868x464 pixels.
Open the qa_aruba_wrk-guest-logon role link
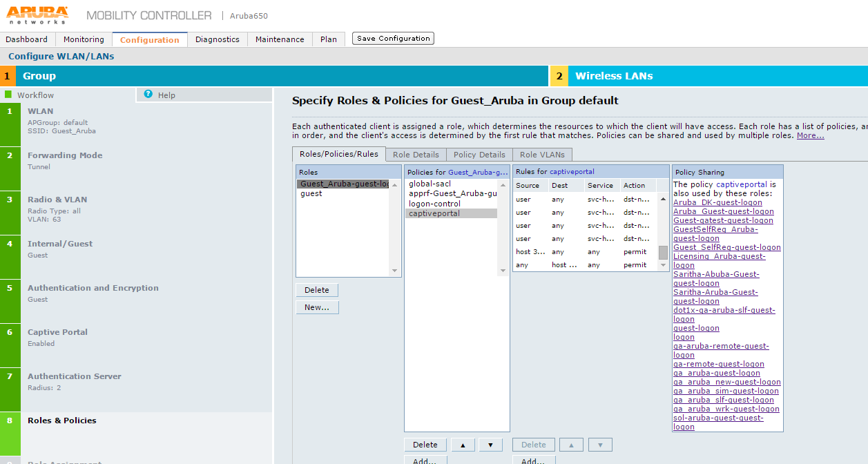coord(726,409)
